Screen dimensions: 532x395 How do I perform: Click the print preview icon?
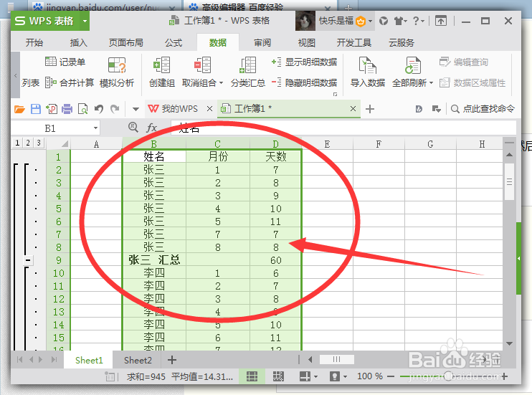82,109
